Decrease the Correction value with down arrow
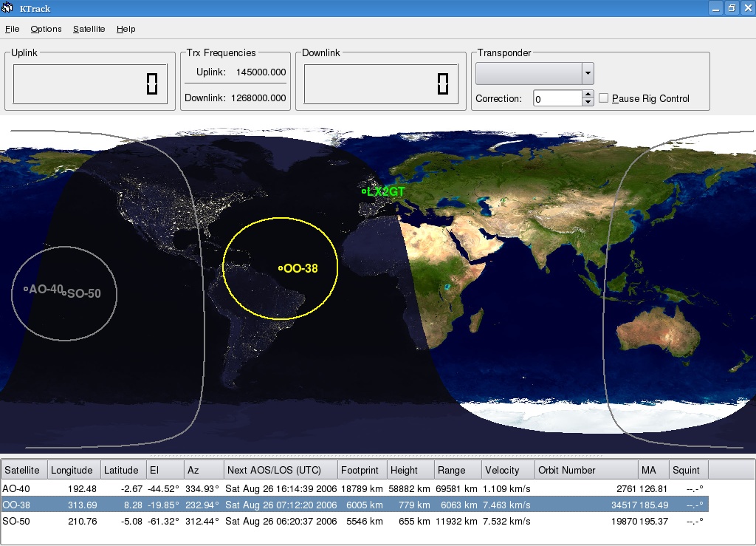 (588, 102)
